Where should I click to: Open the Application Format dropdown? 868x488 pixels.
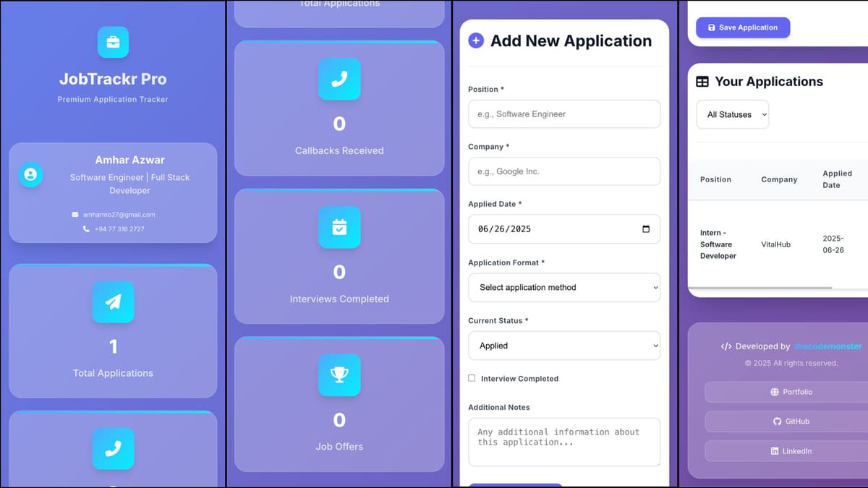564,287
